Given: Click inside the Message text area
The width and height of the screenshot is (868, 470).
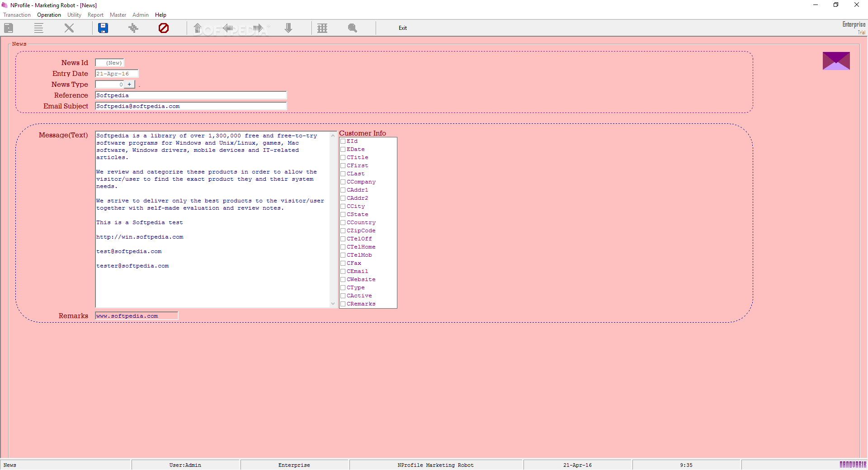Looking at the screenshot, I should [212, 220].
